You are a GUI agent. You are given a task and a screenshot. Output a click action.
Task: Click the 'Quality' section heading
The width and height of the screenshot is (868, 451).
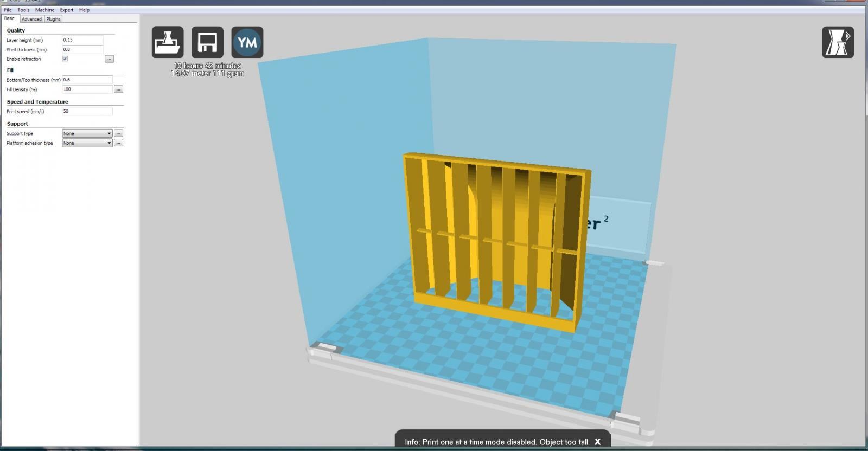tap(16, 30)
